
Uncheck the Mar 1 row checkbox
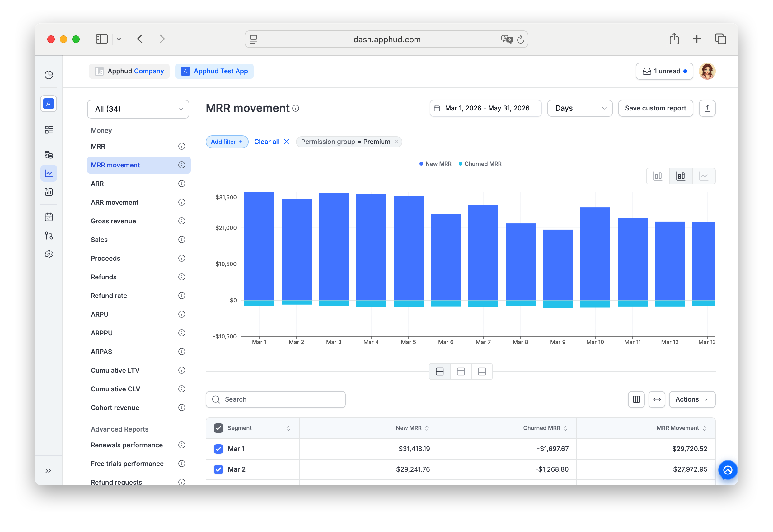click(x=218, y=449)
